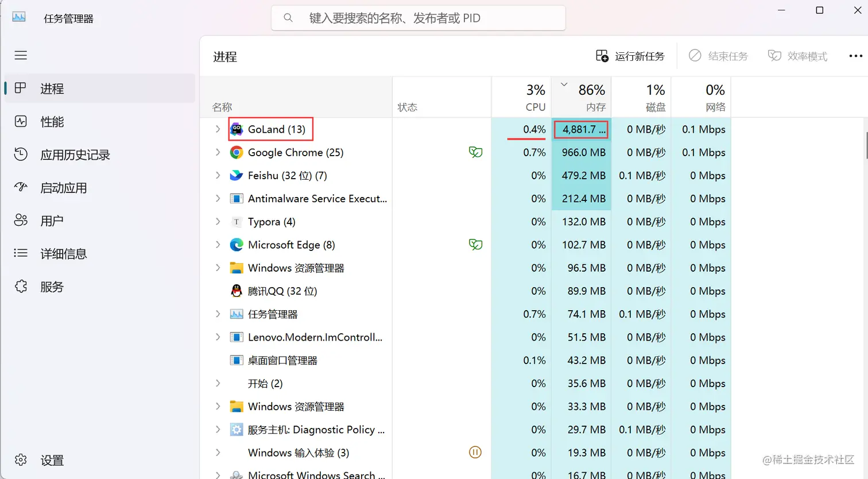The height and width of the screenshot is (479, 868).
Task: Expand the Typora (4) process group
Action: (x=218, y=222)
